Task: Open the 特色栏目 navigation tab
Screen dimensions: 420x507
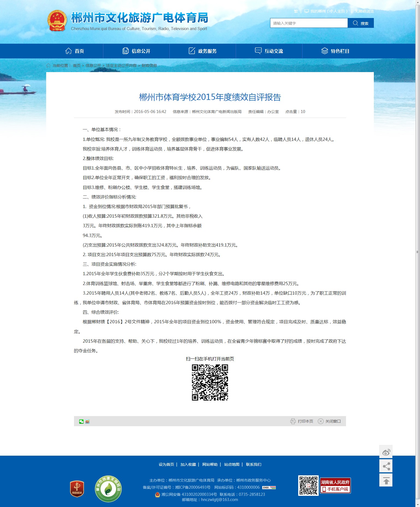Action: click(335, 51)
